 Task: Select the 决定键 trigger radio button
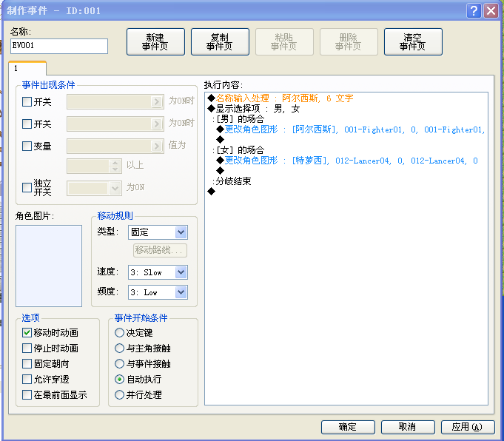tap(119, 332)
